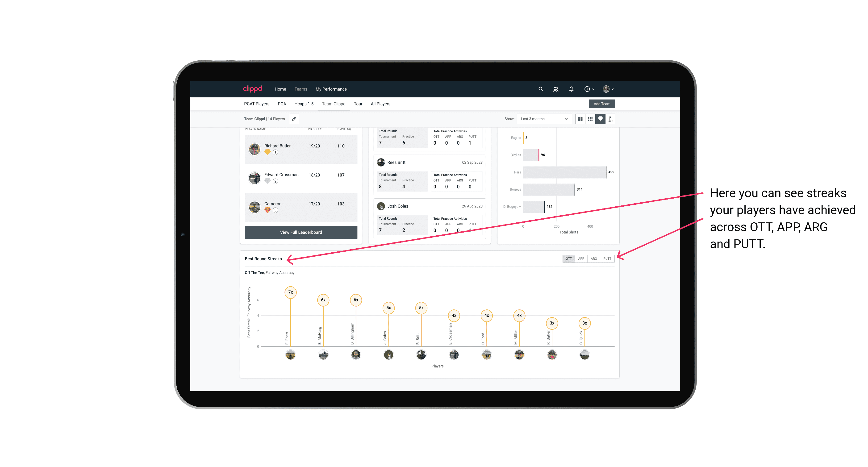Select the My Performance menu item
The width and height of the screenshot is (868, 467).
[x=332, y=89]
